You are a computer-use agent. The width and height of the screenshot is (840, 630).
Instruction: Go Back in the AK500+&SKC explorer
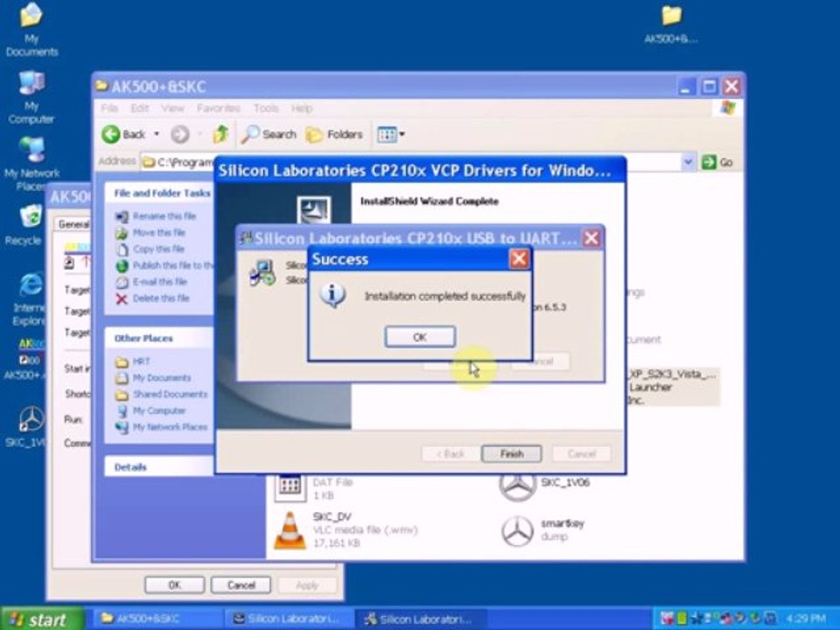click(x=124, y=134)
